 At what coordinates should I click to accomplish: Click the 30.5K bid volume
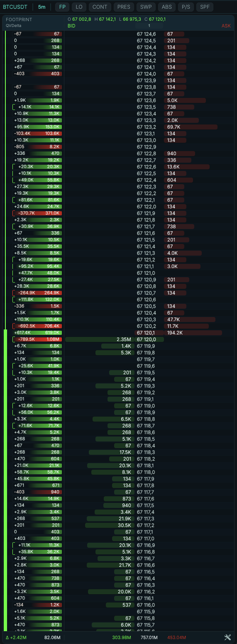[109, 525]
